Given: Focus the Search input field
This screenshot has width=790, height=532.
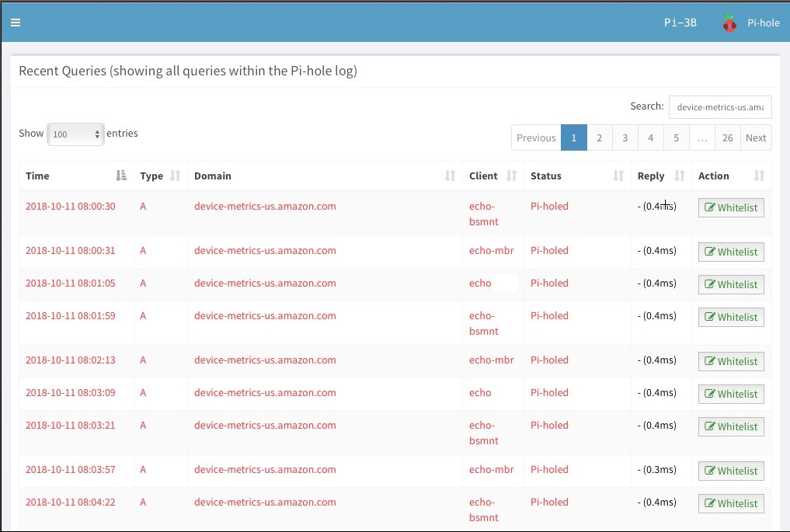Looking at the screenshot, I should point(720,107).
